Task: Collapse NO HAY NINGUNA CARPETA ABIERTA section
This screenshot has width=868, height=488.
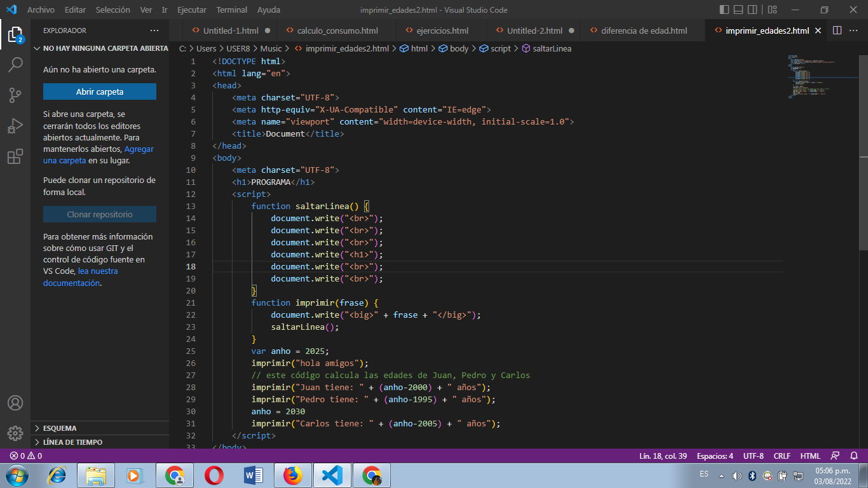Action: coord(100,48)
